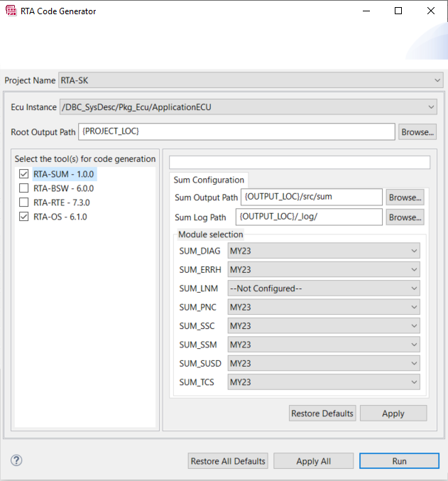The width and height of the screenshot is (448, 481).
Task: Select the RTA-BSW - 6.0.0 list entry
Action: (63, 188)
